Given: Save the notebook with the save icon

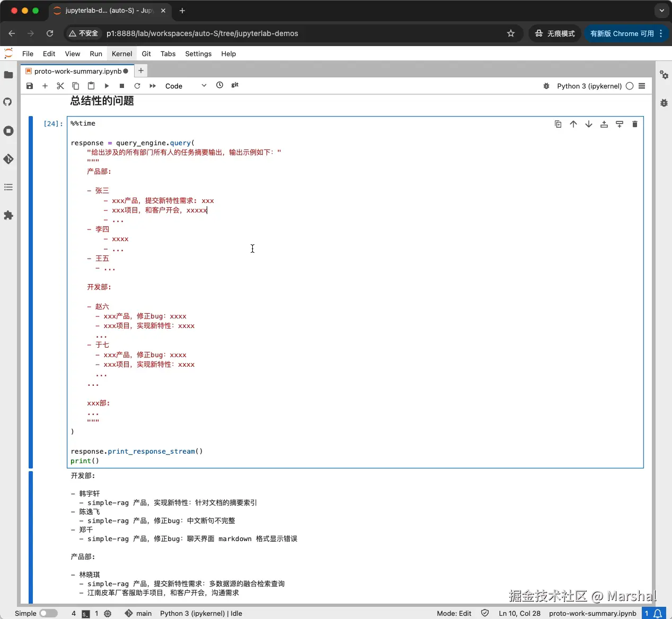Looking at the screenshot, I should point(30,85).
